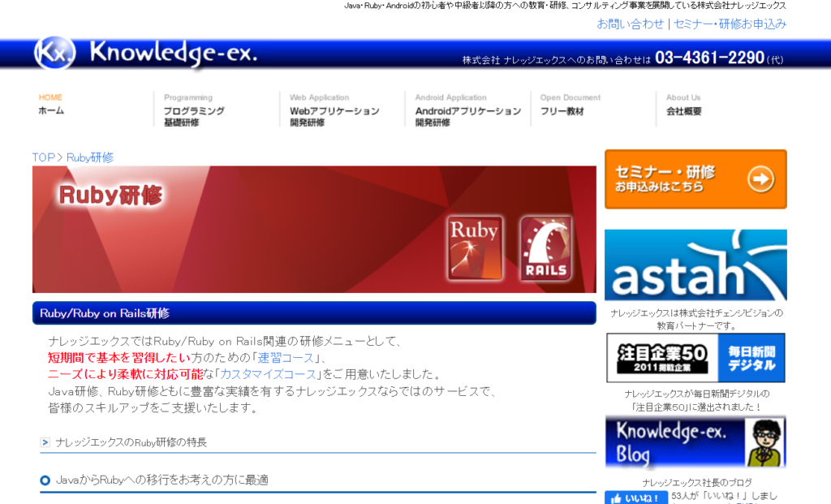Open the About Us 会社概要 menu
The width and height of the screenshot is (831, 504).
(683, 105)
